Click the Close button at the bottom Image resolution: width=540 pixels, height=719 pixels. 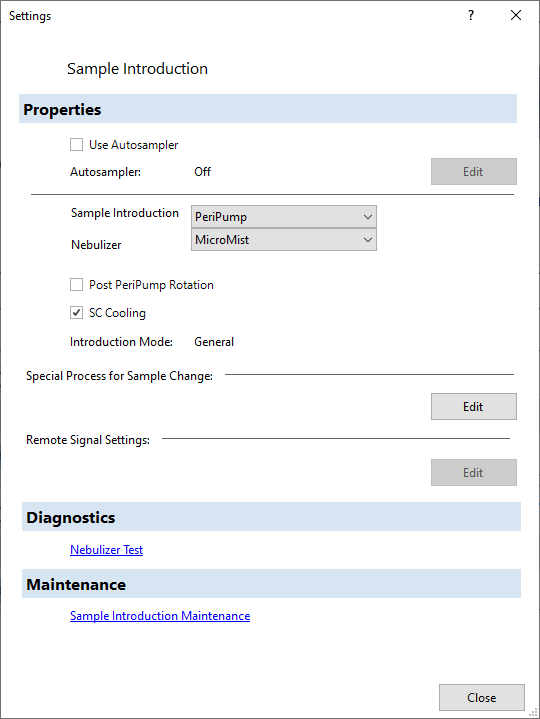(x=482, y=697)
